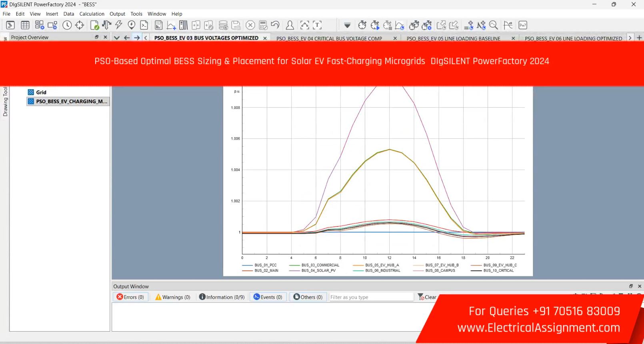Switch to PSO_BESS_EV 04 CRITICAL BUS VOLTAGE COMP tab
This screenshot has height=344, width=644.
329,38
